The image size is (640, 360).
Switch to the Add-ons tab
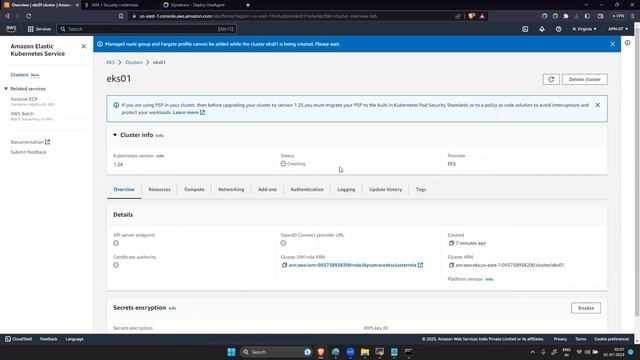[x=267, y=189]
